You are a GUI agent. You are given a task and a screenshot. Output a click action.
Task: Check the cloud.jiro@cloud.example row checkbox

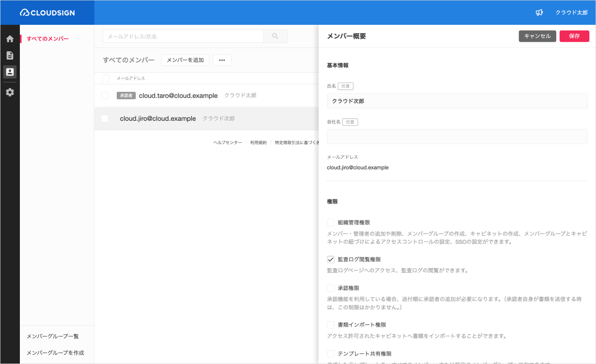point(105,118)
